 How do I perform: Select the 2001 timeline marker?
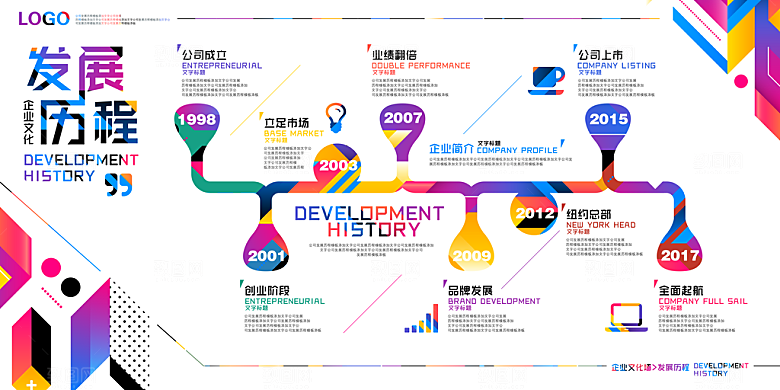(x=267, y=256)
